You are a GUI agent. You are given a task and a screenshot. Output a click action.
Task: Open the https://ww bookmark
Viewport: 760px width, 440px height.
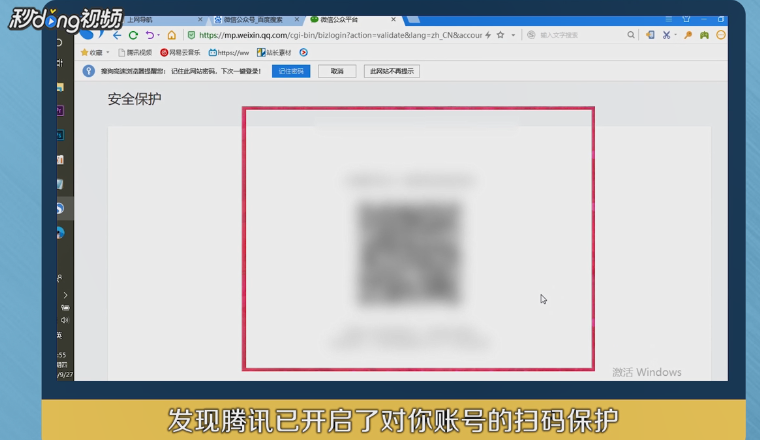229,52
